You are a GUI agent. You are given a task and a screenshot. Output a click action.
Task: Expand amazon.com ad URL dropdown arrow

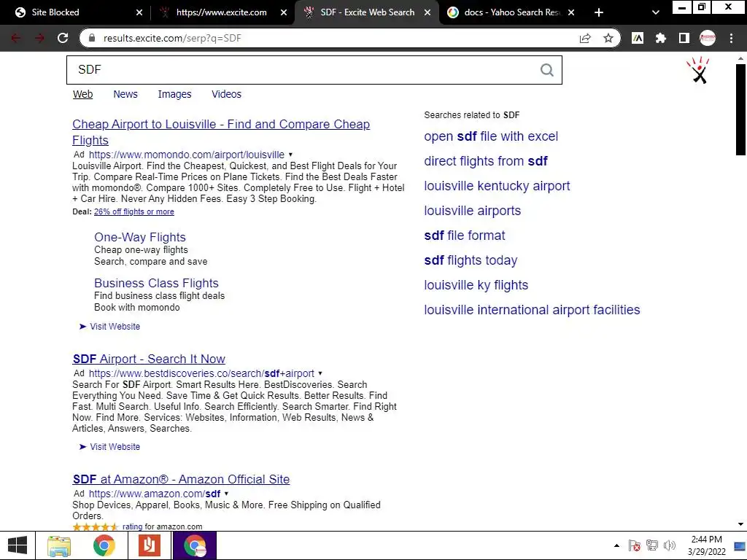pyautogui.click(x=226, y=494)
